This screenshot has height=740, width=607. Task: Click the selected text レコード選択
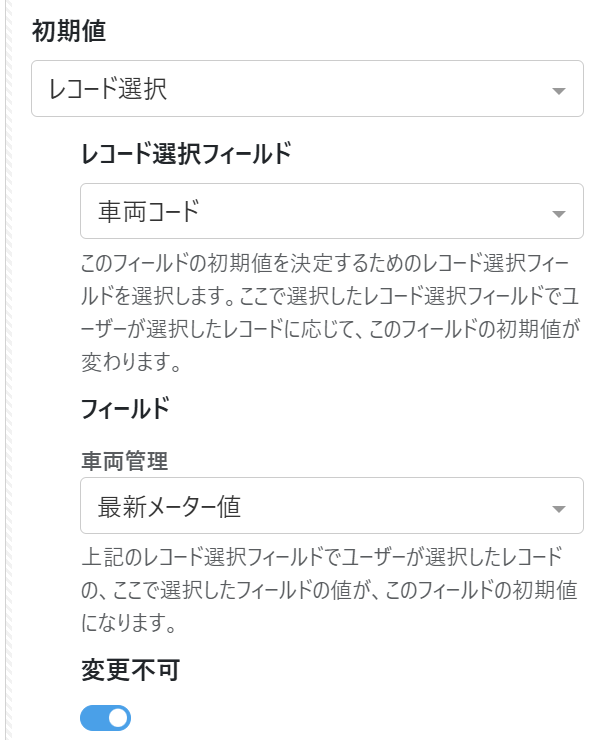[107, 89]
